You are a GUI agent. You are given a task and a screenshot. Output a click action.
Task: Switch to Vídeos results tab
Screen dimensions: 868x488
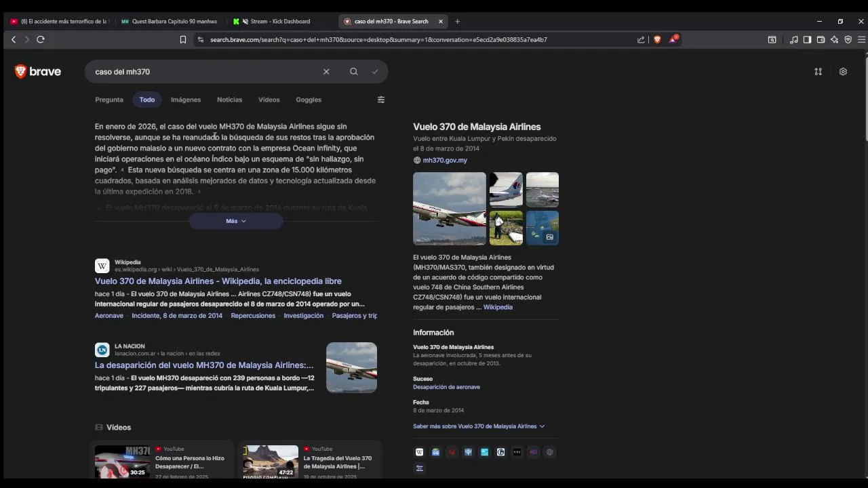[x=269, y=100]
